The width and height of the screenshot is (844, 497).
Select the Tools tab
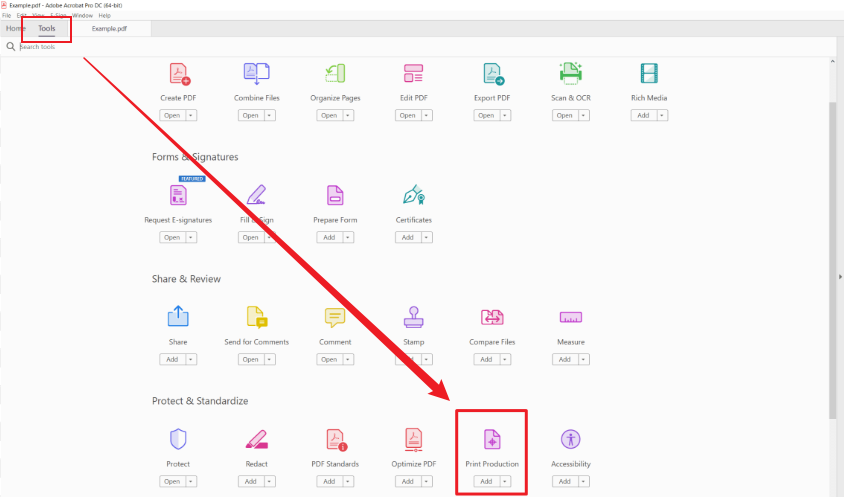47,28
